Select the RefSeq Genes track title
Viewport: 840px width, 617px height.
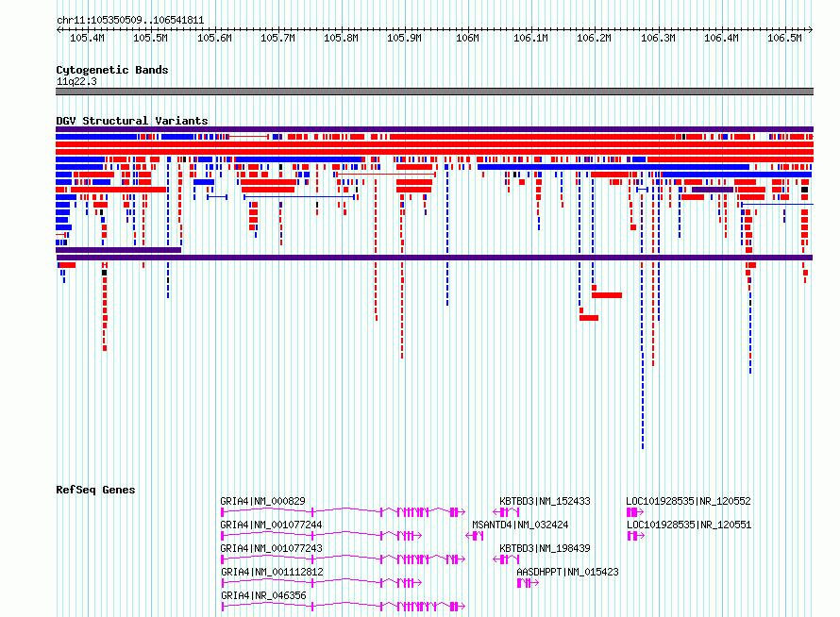95,490
